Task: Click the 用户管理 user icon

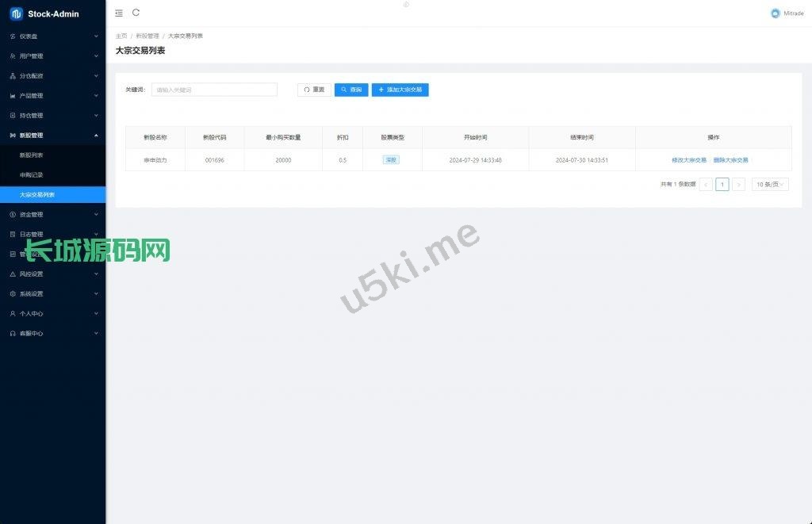Action: pyautogui.click(x=13, y=56)
